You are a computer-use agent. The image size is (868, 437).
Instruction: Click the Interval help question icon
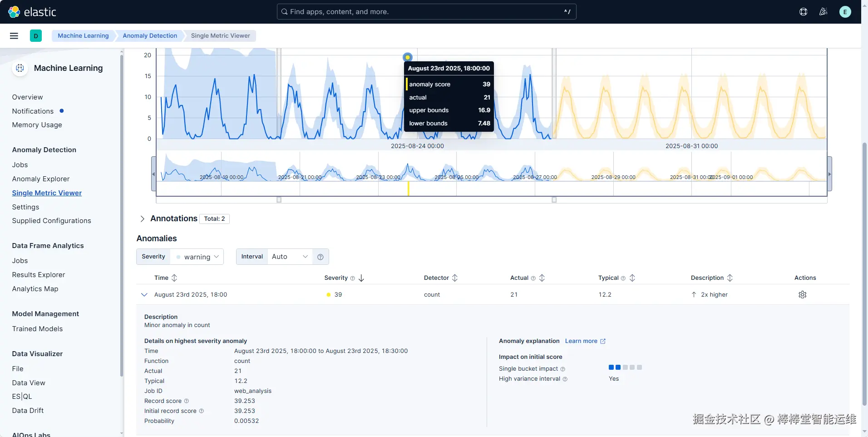click(320, 257)
